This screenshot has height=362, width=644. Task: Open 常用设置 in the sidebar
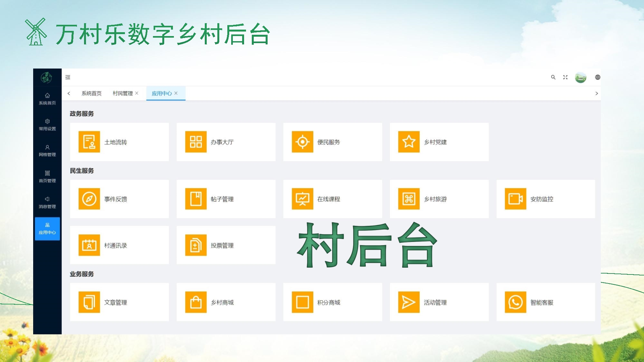47,125
